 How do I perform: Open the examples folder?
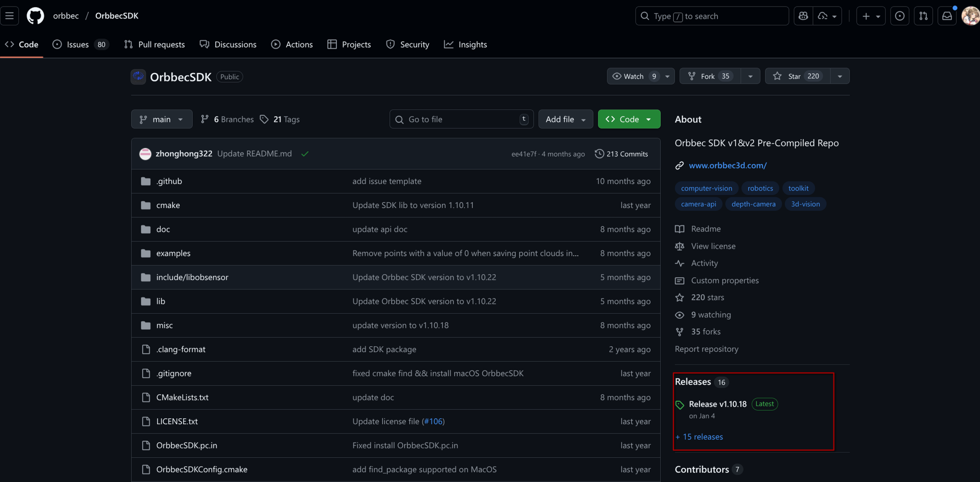pos(173,253)
